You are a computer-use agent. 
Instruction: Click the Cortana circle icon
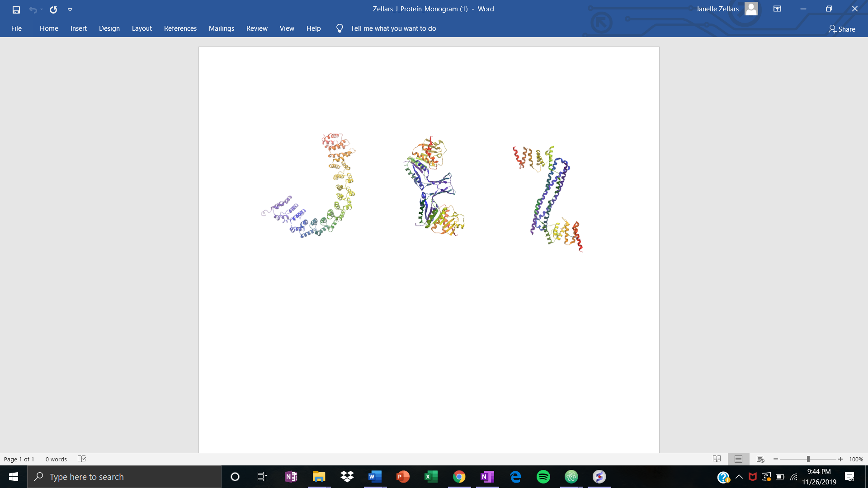[x=235, y=477]
